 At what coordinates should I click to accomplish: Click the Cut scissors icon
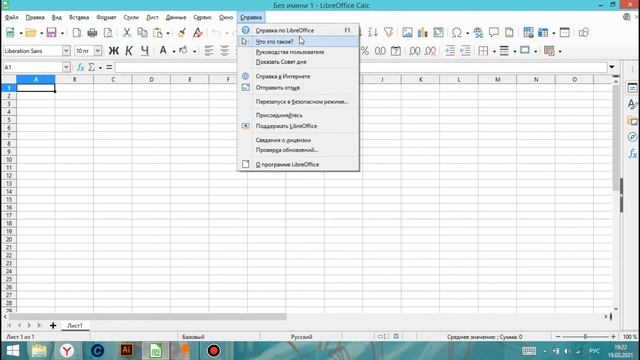(x=127, y=33)
